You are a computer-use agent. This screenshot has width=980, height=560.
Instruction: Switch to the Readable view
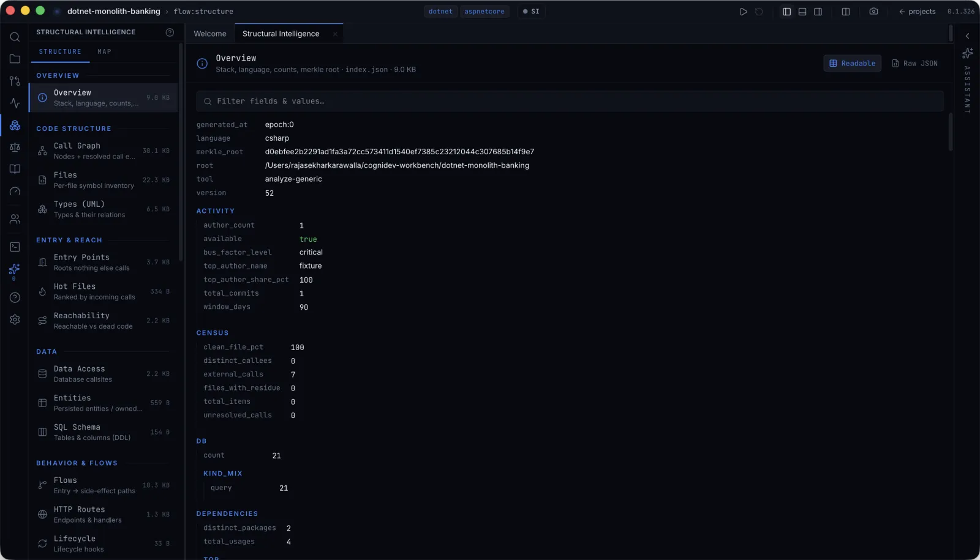click(852, 64)
